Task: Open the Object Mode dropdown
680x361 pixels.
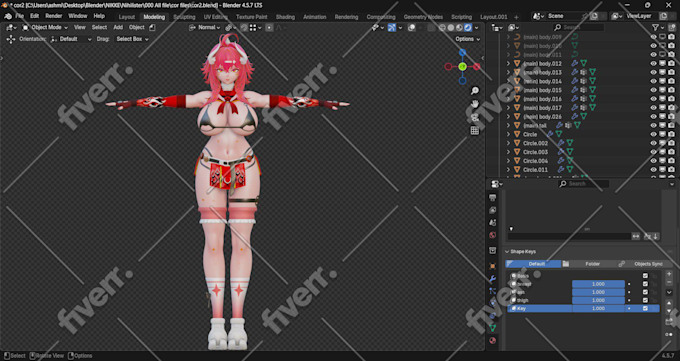Action: (45, 27)
